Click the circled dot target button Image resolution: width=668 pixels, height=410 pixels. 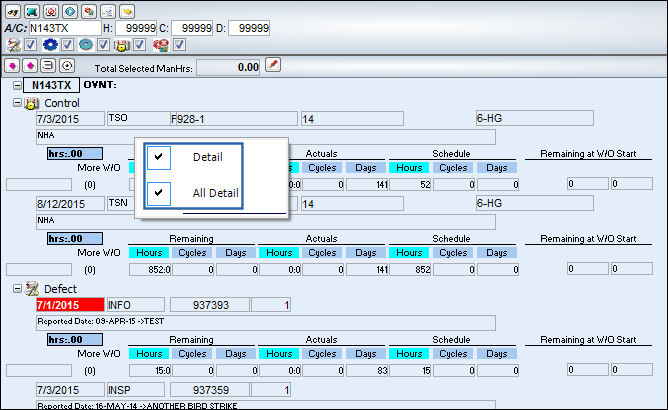66,66
